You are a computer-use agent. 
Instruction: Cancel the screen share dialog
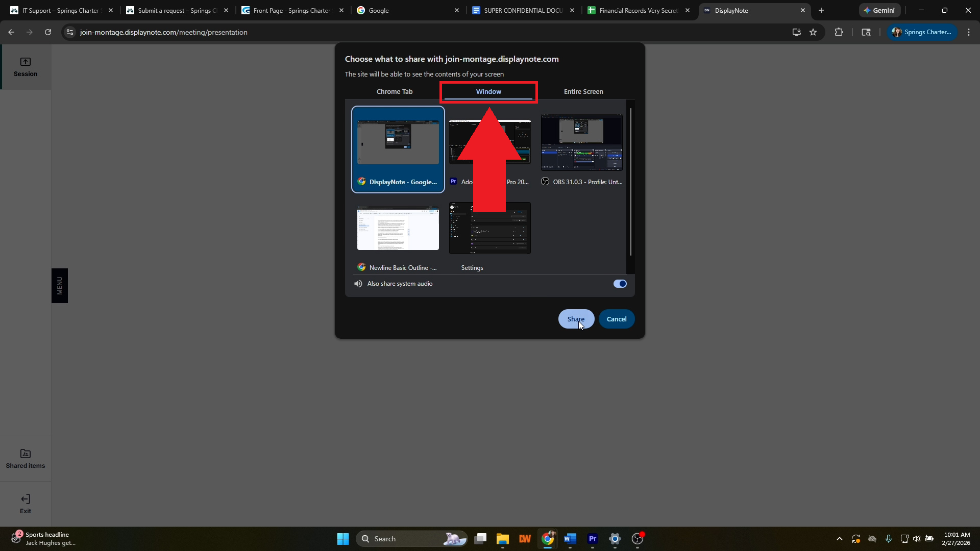click(616, 319)
